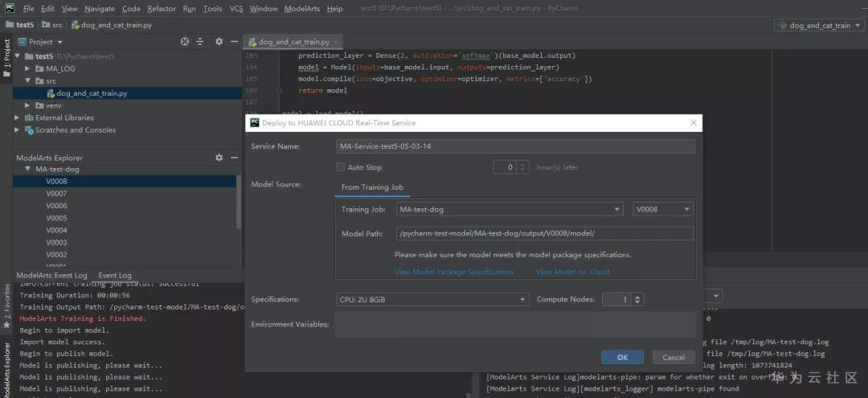Click the Service Name input field
The width and height of the screenshot is (868, 398).
515,146
